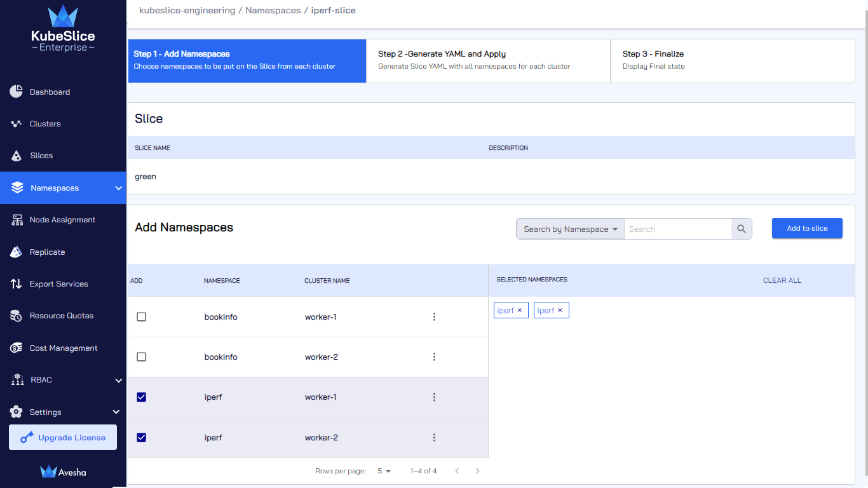The height and width of the screenshot is (488, 868).
Task: Click the Resource Quotas icon
Action: [x=17, y=316]
